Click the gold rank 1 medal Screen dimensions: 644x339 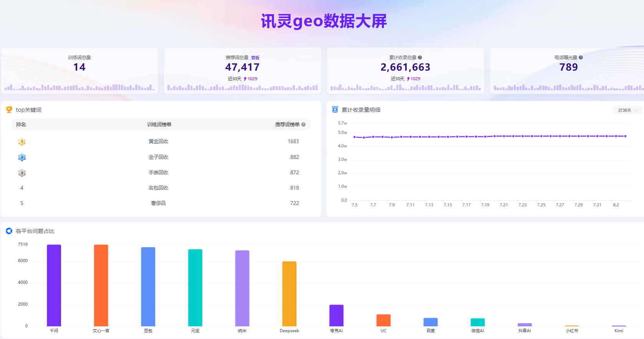tap(22, 142)
